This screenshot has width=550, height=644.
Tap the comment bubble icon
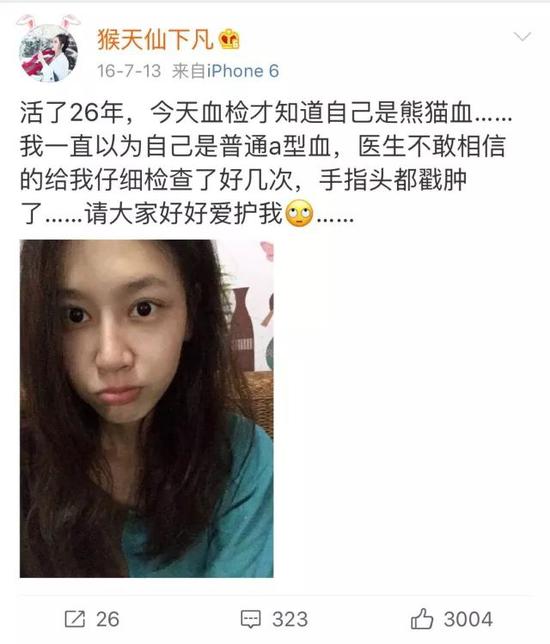tap(251, 619)
